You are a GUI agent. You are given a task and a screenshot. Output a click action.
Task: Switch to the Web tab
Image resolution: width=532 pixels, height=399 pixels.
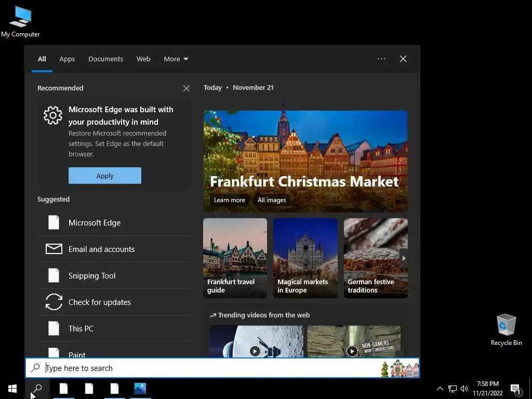pyautogui.click(x=143, y=59)
